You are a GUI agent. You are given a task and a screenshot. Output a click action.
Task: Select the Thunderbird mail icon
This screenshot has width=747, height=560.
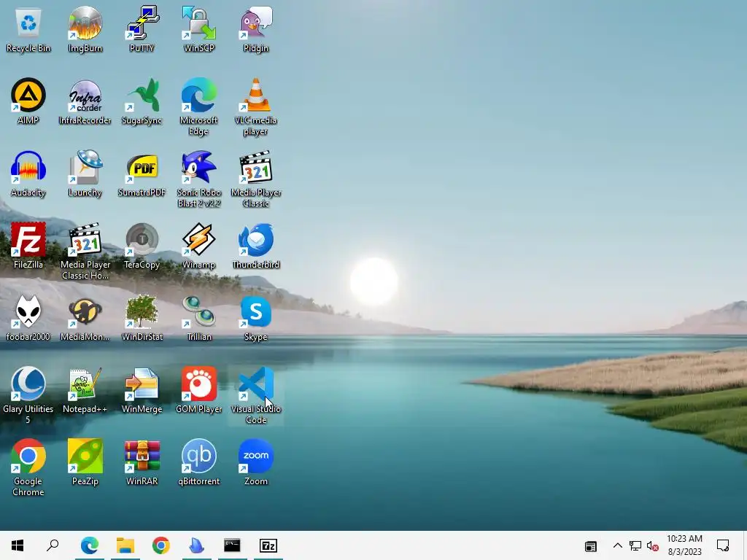click(256, 246)
